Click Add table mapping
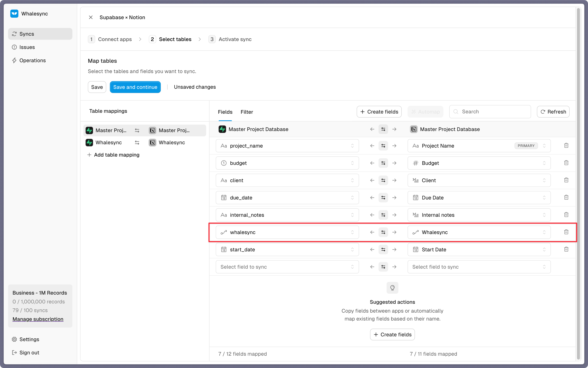This screenshot has height=368, width=588. tap(113, 155)
